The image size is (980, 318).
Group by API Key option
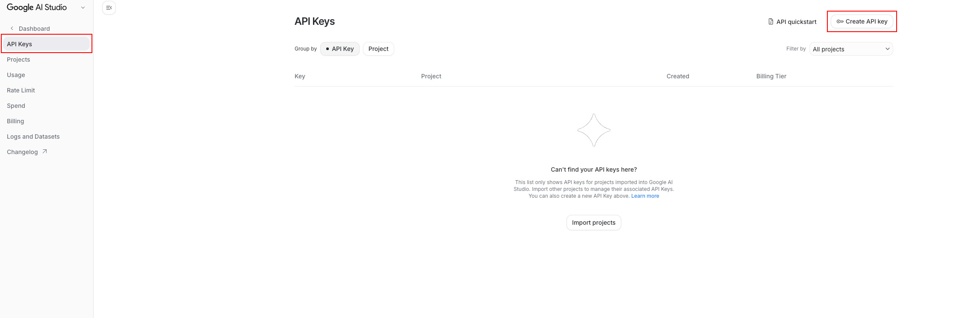coord(340,49)
